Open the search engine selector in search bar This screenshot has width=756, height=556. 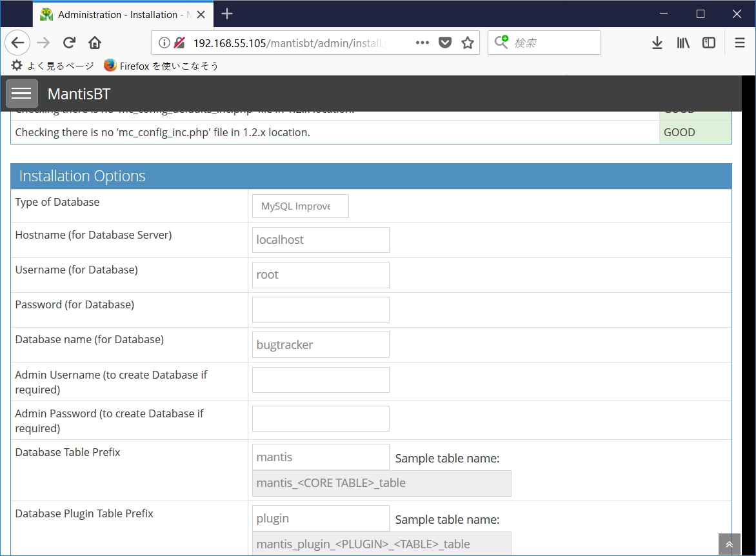pyautogui.click(x=502, y=42)
